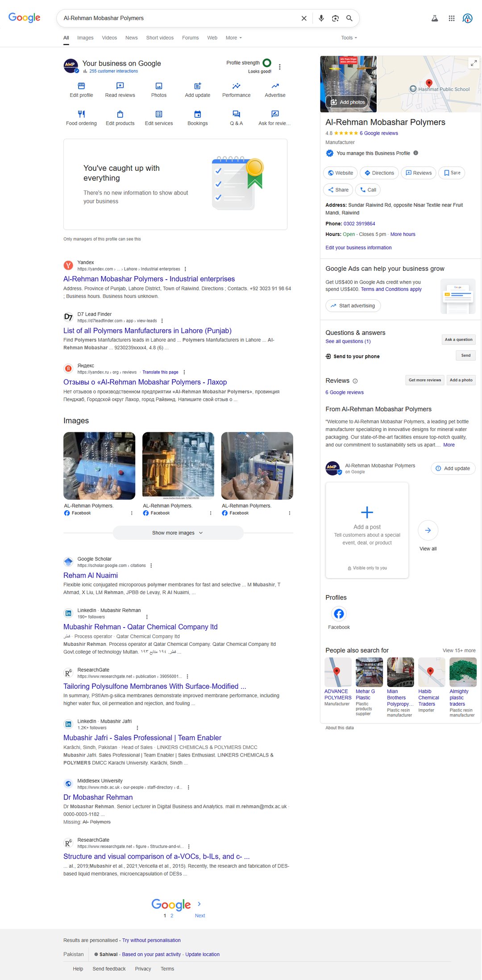Switch to the News tab
The width and height of the screenshot is (482, 980).
(x=131, y=38)
